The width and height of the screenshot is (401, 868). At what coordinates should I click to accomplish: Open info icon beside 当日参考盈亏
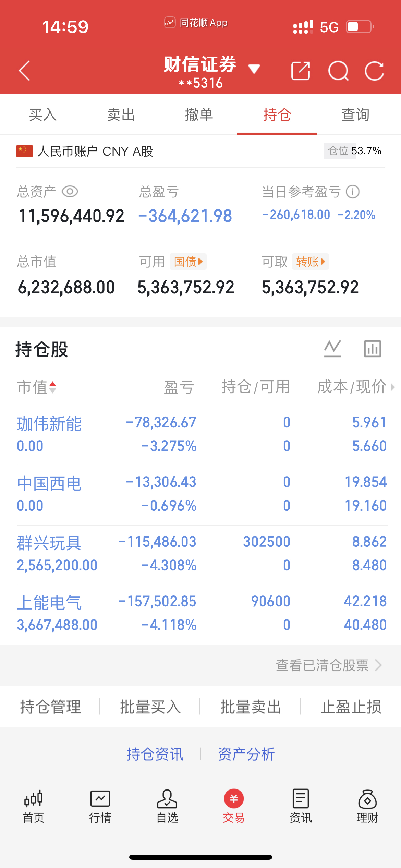click(353, 192)
